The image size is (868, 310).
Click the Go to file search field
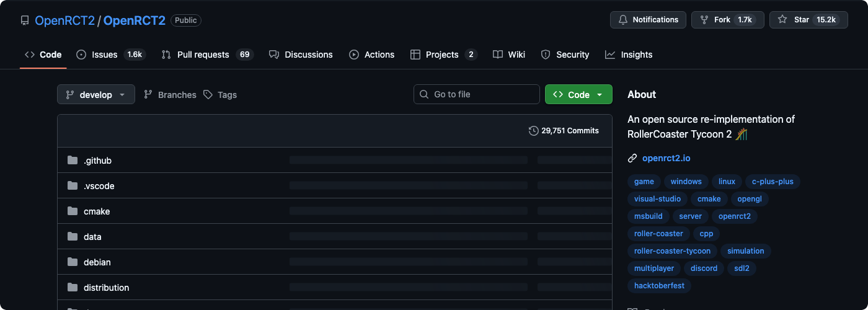coord(477,94)
